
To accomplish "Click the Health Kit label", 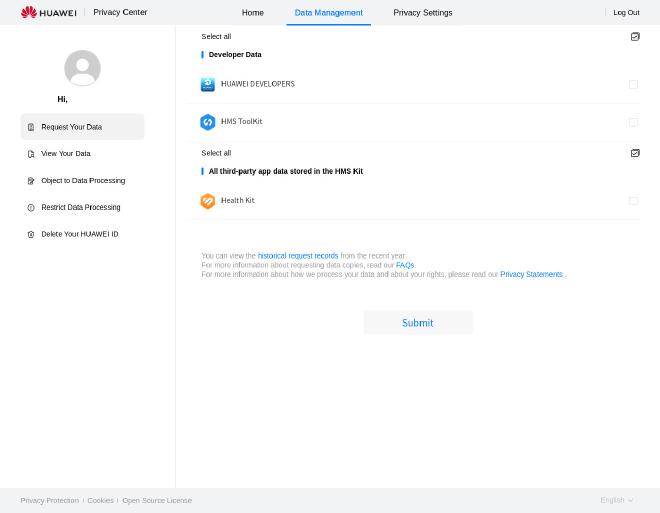I will click(237, 201).
